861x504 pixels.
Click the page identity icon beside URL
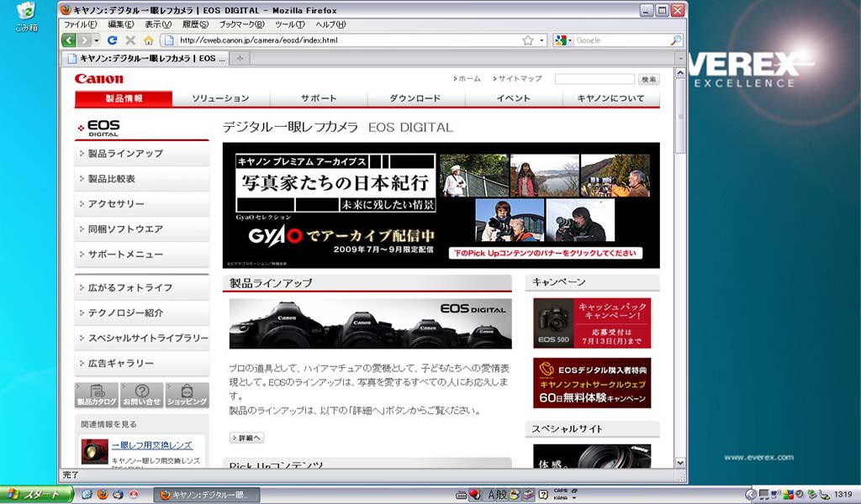click(168, 40)
